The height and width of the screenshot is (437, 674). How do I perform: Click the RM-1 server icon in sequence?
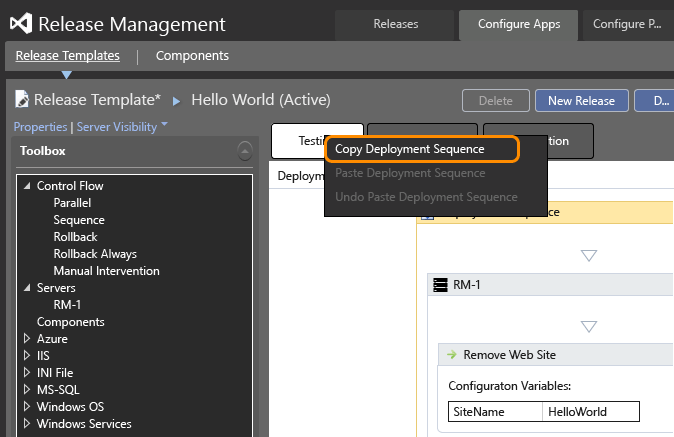(x=440, y=285)
